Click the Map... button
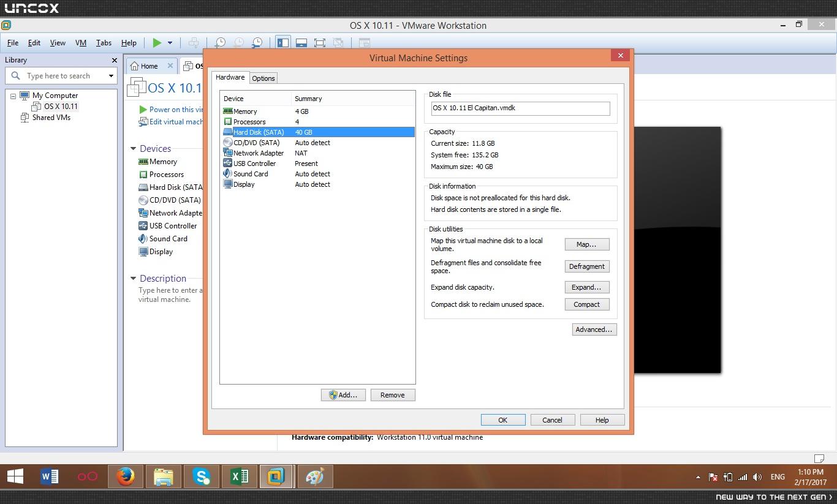This screenshot has height=504, width=837. (x=587, y=244)
